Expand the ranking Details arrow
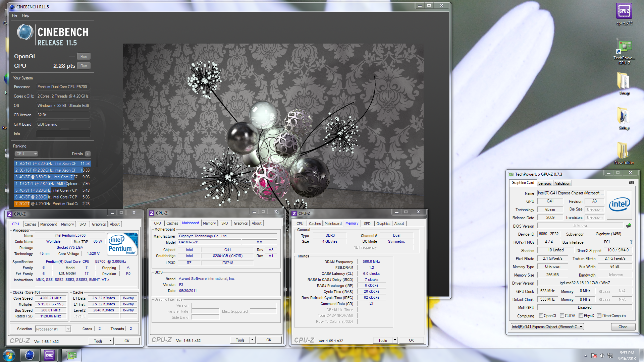644x362 pixels. tap(88, 154)
